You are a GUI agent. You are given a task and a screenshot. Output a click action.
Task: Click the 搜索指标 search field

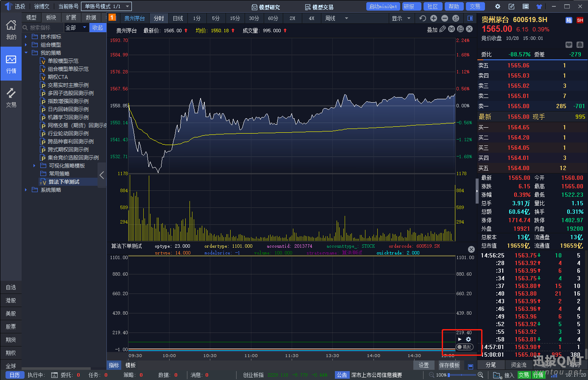(43, 28)
